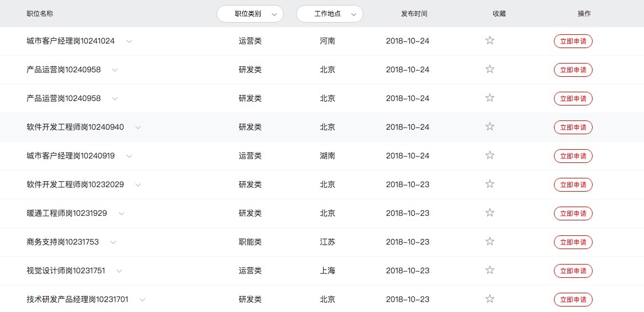Star the 视觉设计师岗10231751 position
Viewport: 644px width, 312px height.
[x=489, y=270]
